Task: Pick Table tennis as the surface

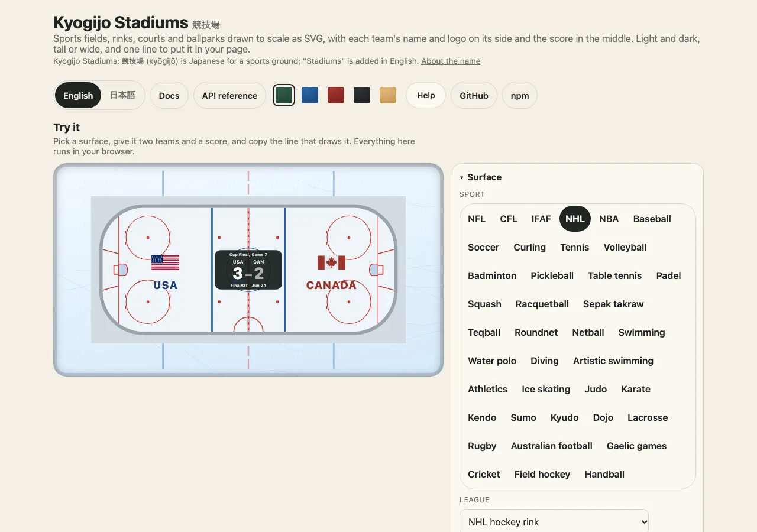Action: click(x=615, y=275)
